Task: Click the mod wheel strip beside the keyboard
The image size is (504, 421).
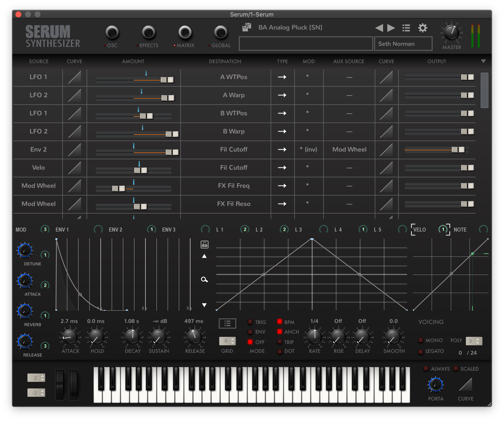Action: tap(74, 384)
